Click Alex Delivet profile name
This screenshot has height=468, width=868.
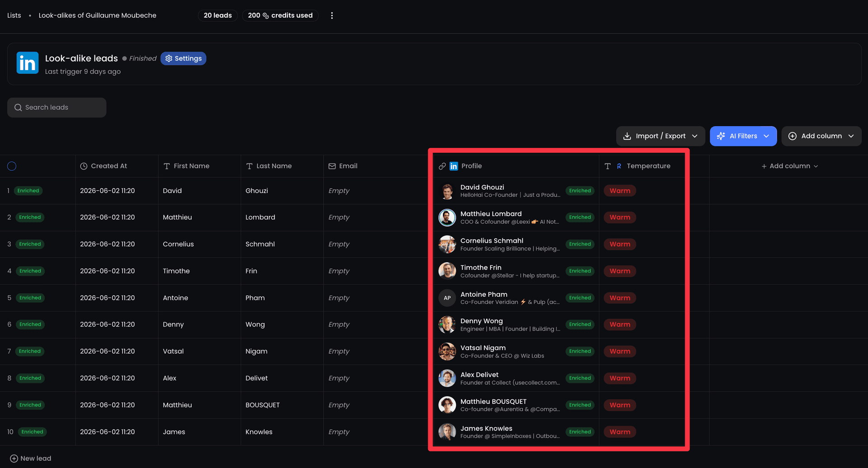pos(479,375)
